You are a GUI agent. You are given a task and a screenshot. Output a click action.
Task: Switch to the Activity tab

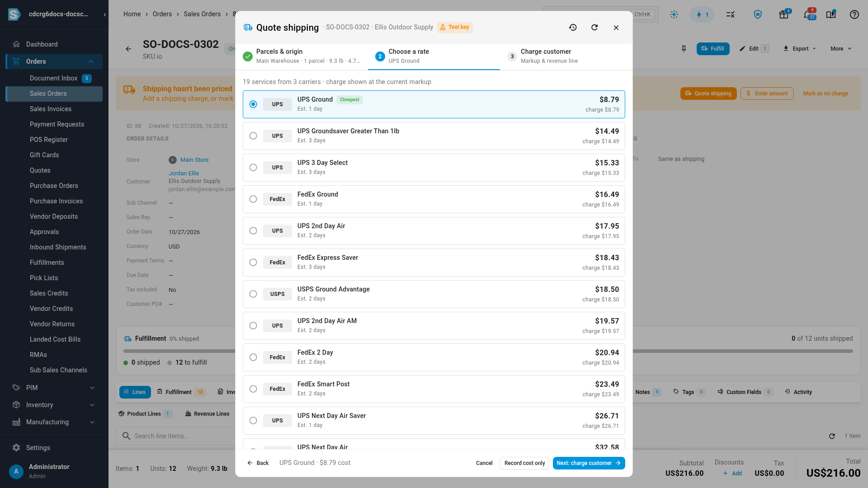(x=798, y=392)
